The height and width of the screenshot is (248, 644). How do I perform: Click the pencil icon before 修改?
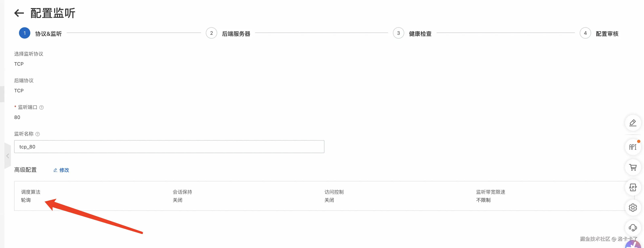(x=55, y=170)
